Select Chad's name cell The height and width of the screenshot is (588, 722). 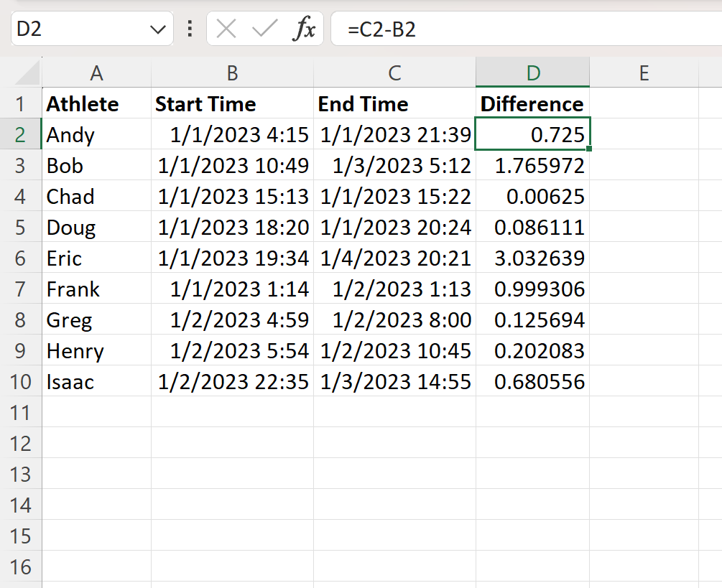(96, 196)
